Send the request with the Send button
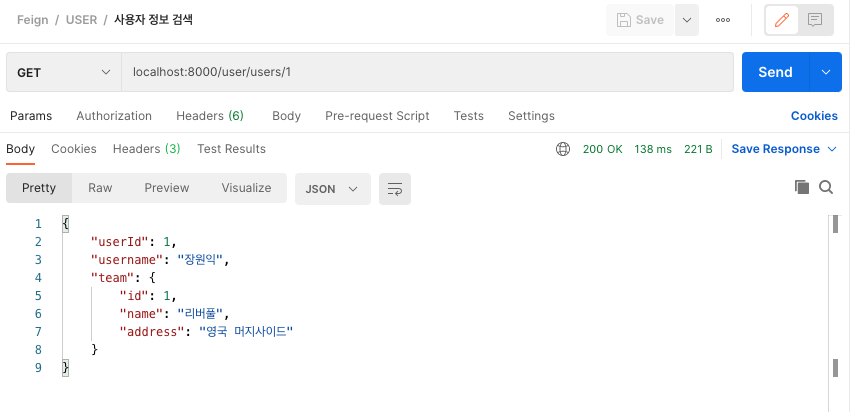The height and width of the screenshot is (412, 852). pyautogui.click(x=775, y=72)
